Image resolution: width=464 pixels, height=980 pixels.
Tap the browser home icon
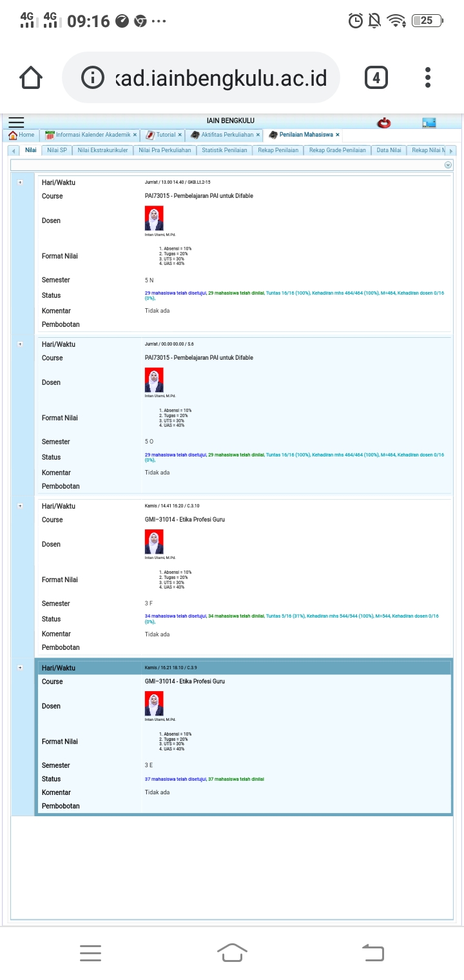[31, 78]
